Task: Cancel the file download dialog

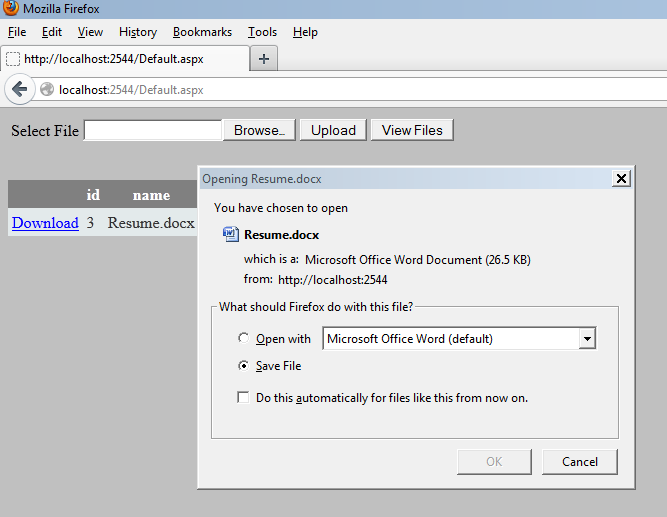Action: coord(579,462)
